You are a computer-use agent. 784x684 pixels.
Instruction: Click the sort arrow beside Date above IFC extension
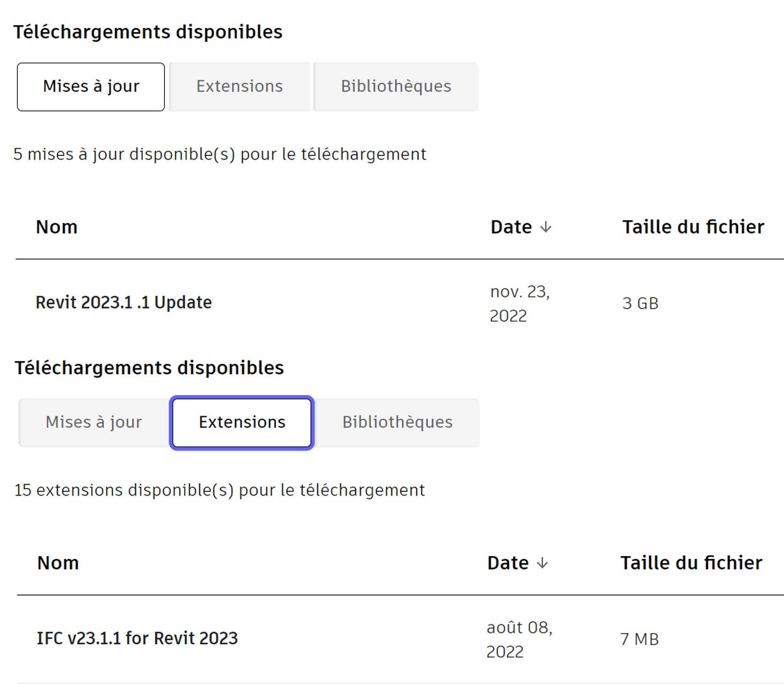click(x=542, y=563)
